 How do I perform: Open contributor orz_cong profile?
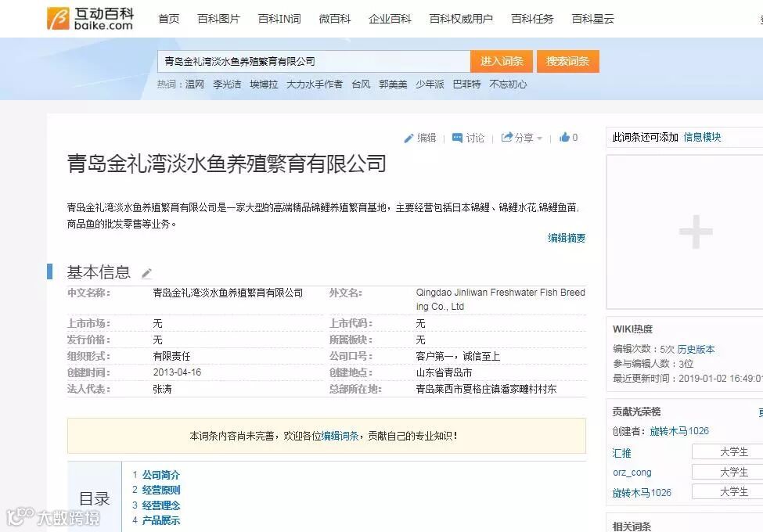(x=632, y=473)
